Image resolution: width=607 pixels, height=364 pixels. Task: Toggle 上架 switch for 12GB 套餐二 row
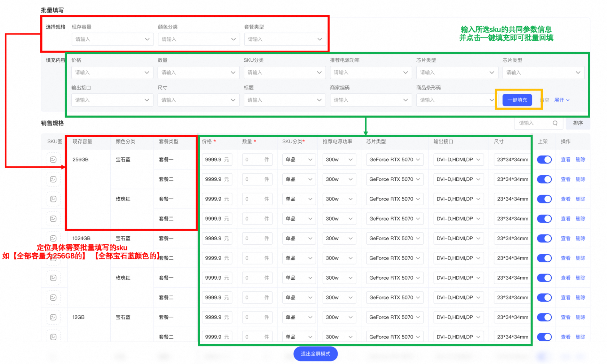pyautogui.click(x=544, y=337)
